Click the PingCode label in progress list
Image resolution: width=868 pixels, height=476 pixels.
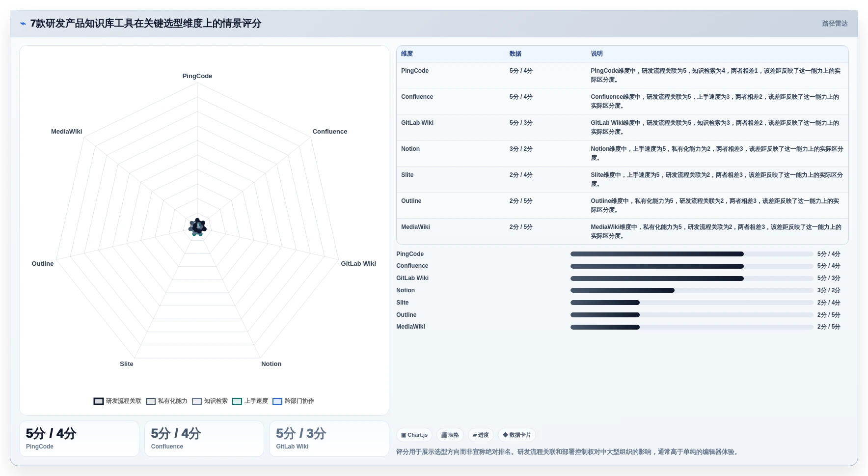[x=410, y=254]
